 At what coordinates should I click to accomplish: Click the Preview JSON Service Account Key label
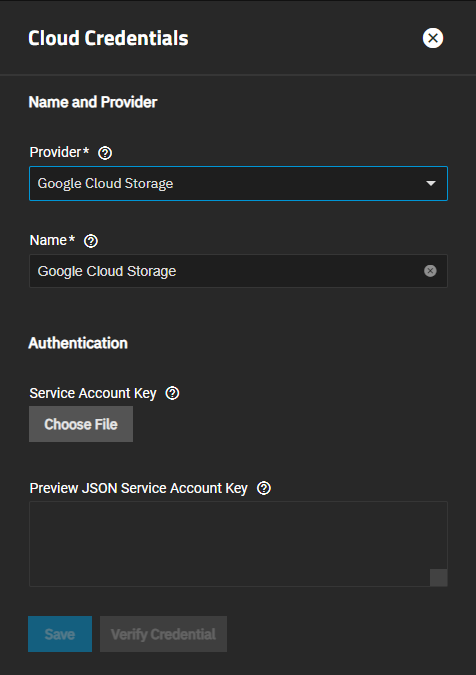(x=139, y=489)
